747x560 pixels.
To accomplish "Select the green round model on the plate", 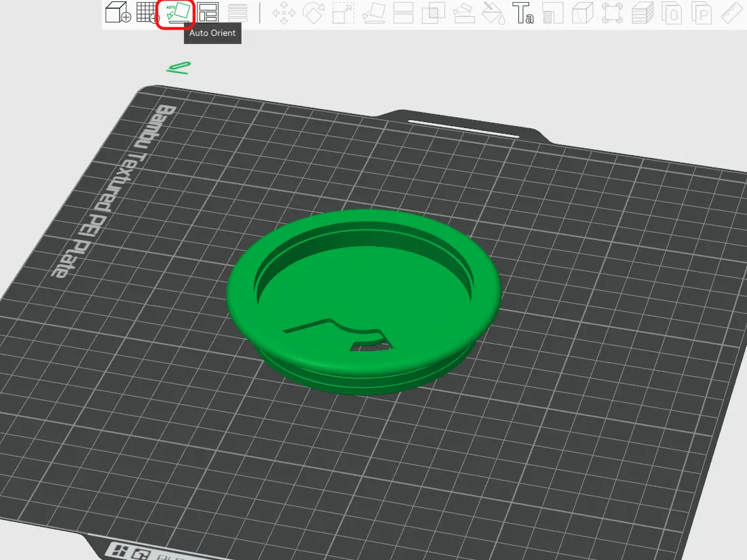I will (x=364, y=302).
